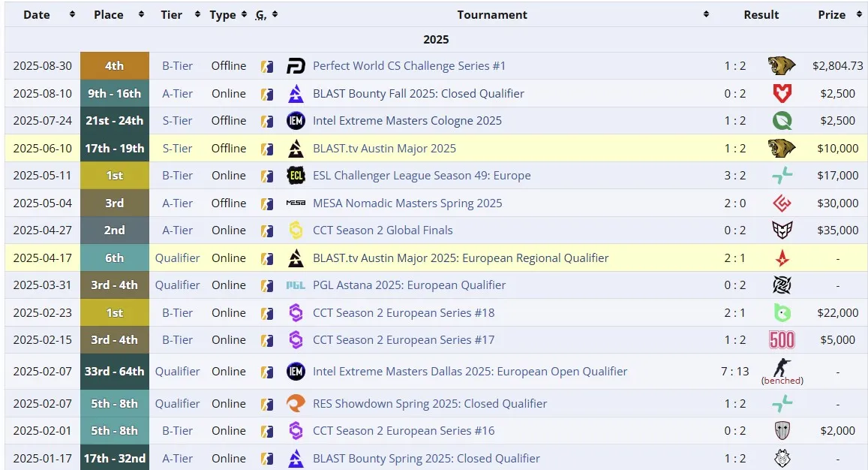Select the $35,000 prize cell

coord(837,230)
